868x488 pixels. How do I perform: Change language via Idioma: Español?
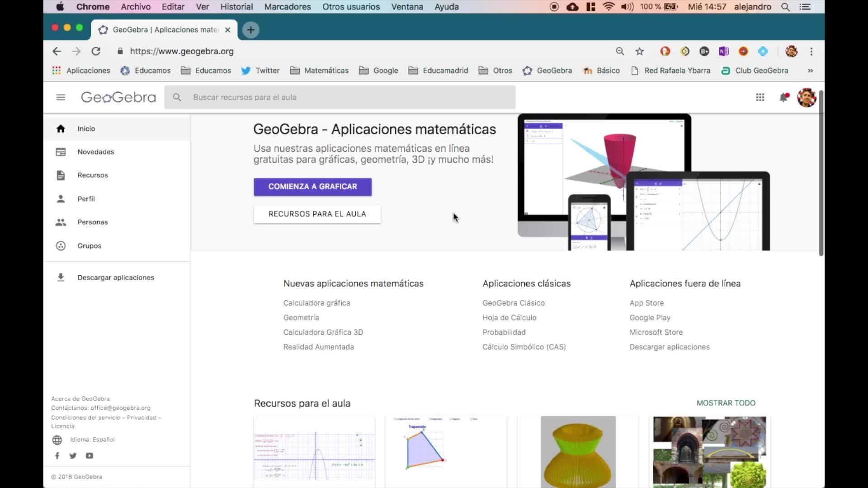92,440
